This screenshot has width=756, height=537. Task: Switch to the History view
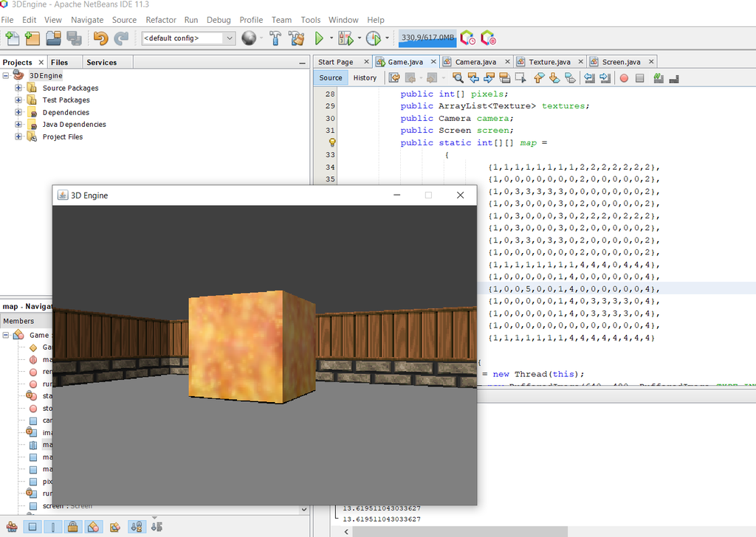[x=365, y=77]
